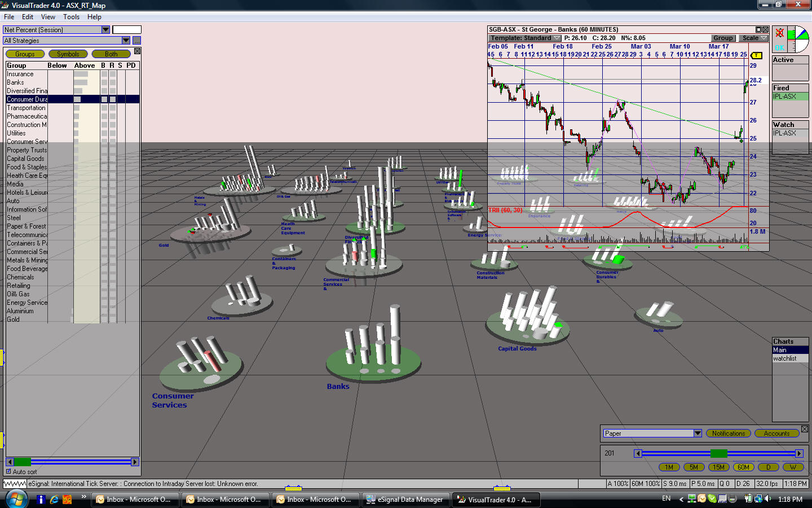Switch to W weekly timeframe

click(x=793, y=467)
